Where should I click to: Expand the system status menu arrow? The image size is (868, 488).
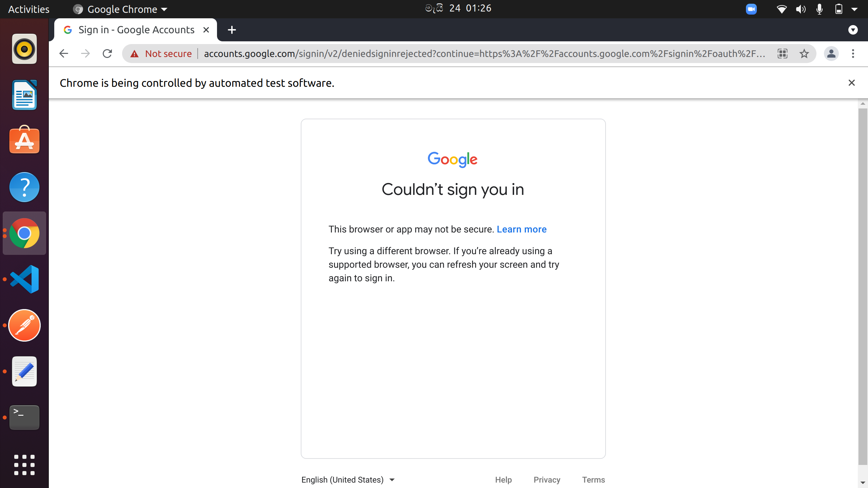[854, 9]
